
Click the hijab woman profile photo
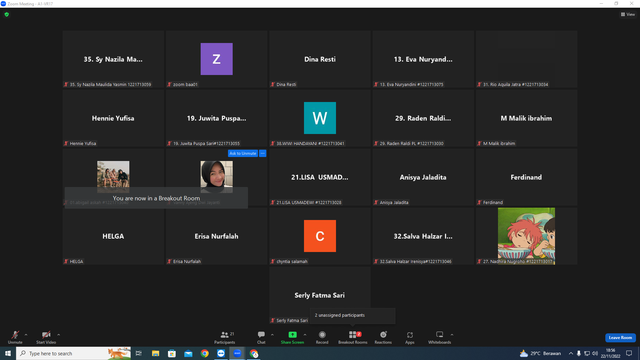[x=216, y=176]
